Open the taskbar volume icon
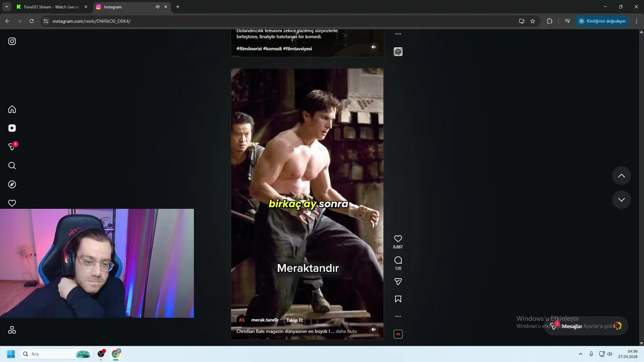The width and height of the screenshot is (644, 362). 610,354
